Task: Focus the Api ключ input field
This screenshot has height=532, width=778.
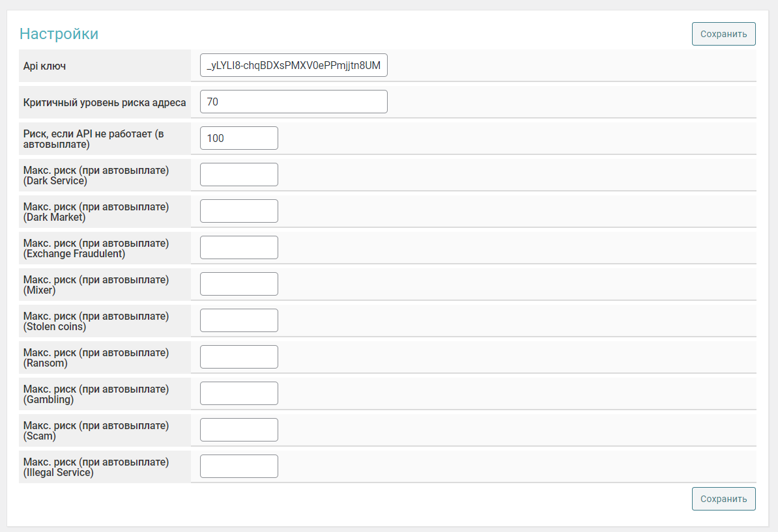Action: (293, 65)
